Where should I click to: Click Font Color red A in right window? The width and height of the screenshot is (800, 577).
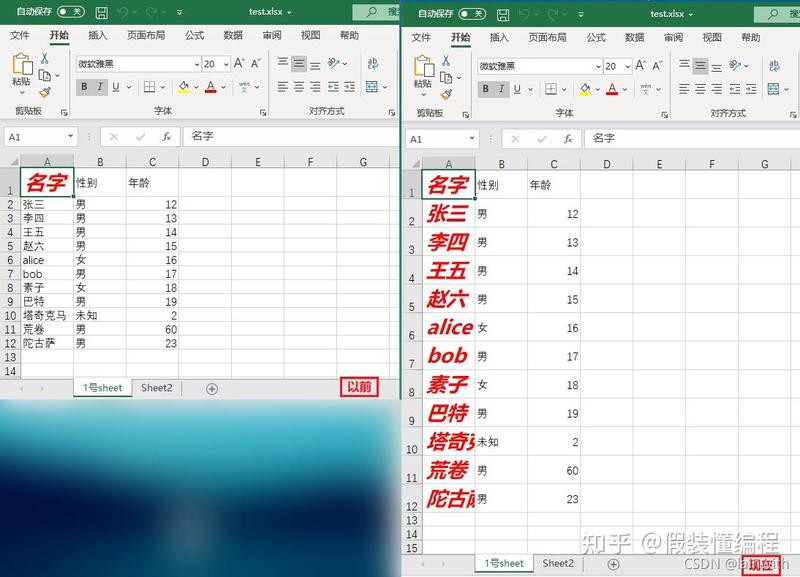(612, 89)
